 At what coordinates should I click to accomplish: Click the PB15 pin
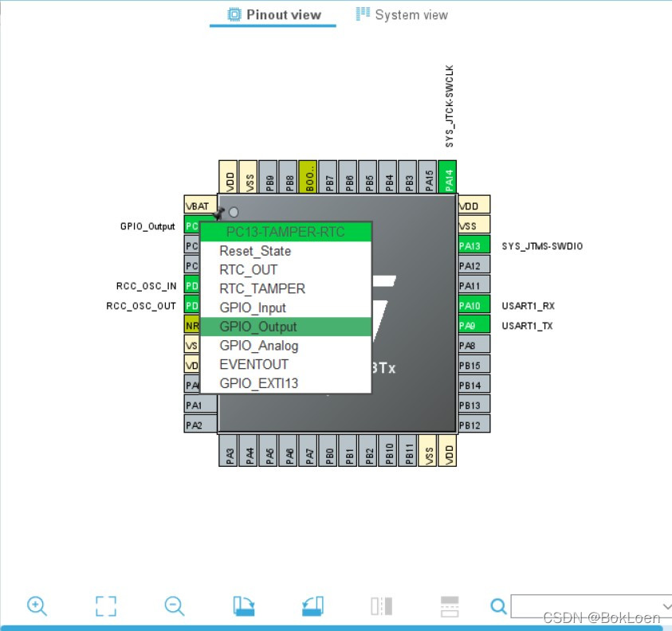[474, 366]
